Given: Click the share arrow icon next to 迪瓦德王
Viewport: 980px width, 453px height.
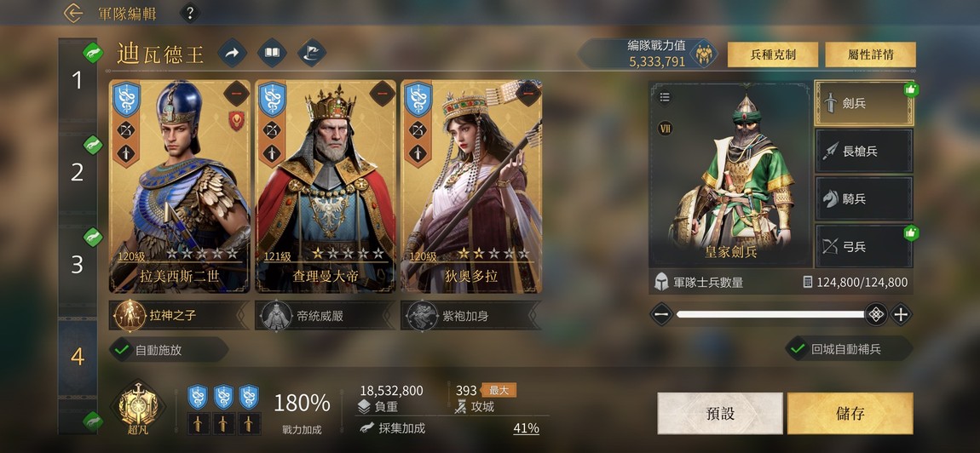Looking at the screenshot, I should pyautogui.click(x=232, y=53).
